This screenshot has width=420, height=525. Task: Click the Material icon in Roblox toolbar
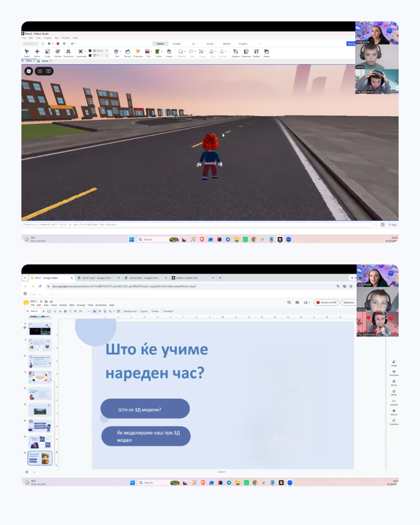pos(180,51)
